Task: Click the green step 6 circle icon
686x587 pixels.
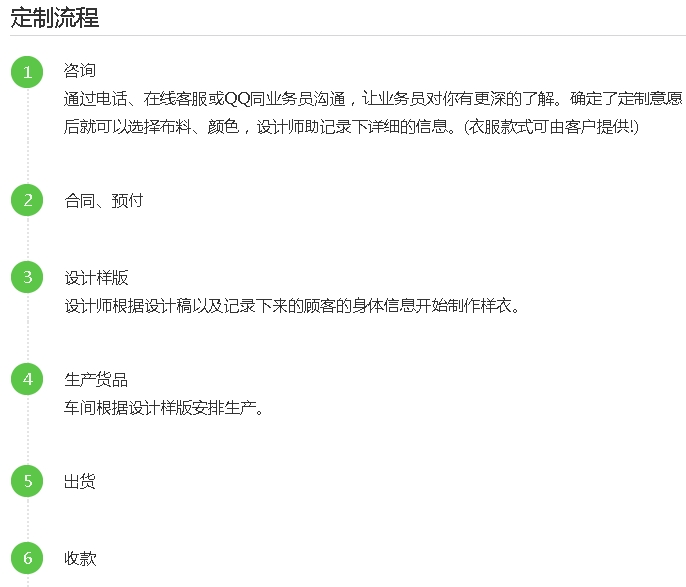Action: [x=27, y=558]
